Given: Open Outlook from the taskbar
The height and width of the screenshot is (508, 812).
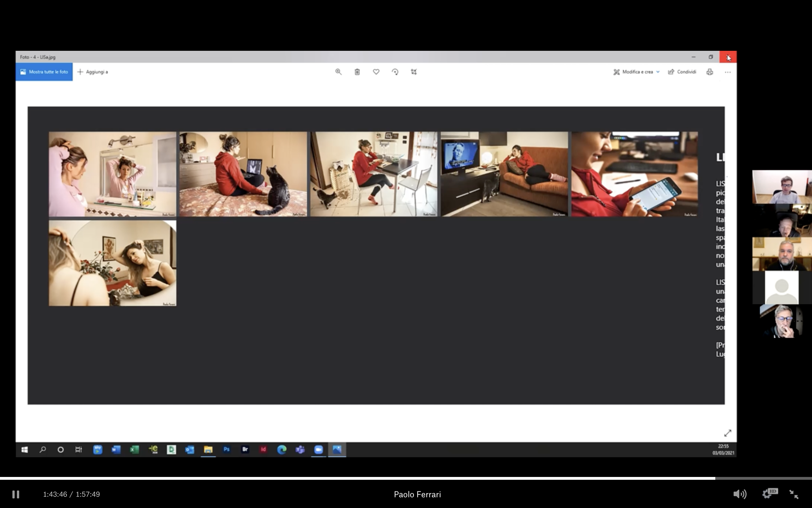Looking at the screenshot, I should [x=189, y=450].
